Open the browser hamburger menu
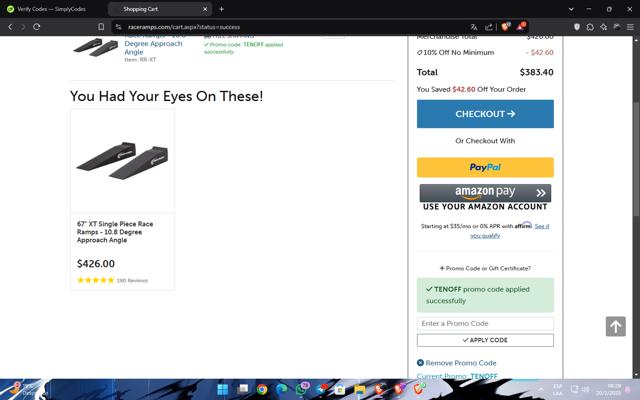 631,27
